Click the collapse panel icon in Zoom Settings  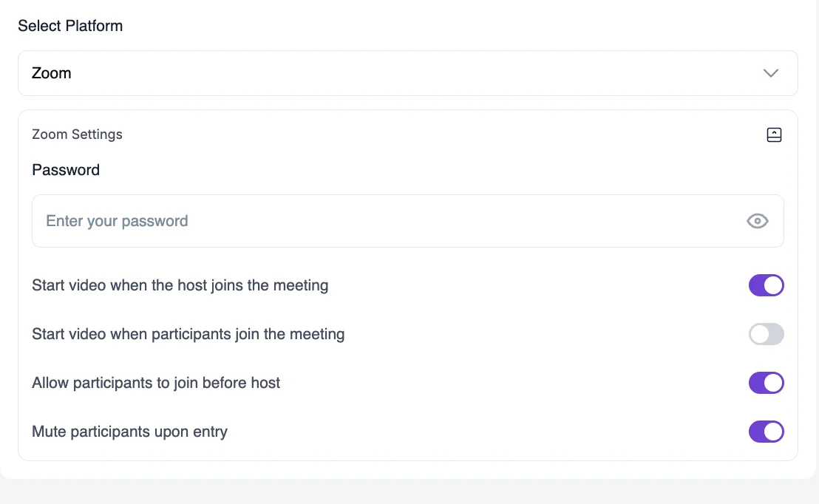774,134
